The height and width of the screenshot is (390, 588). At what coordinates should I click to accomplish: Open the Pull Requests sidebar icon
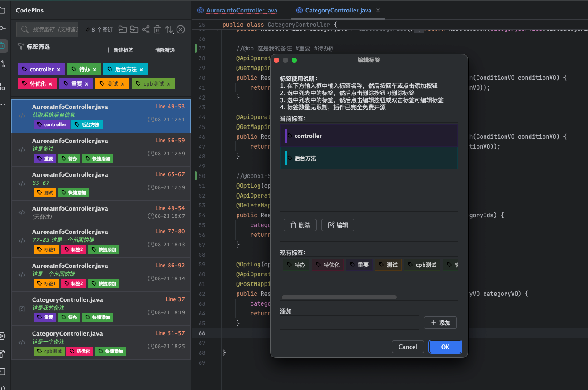pyautogui.click(x=2, y=63)
